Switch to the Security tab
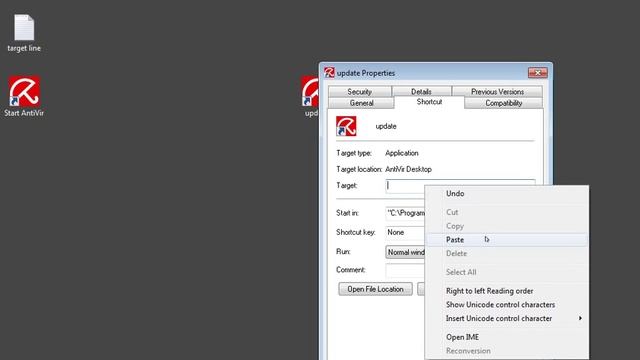Image resolution: width=640 pixels, height=360 pixels. pos(360,91)
